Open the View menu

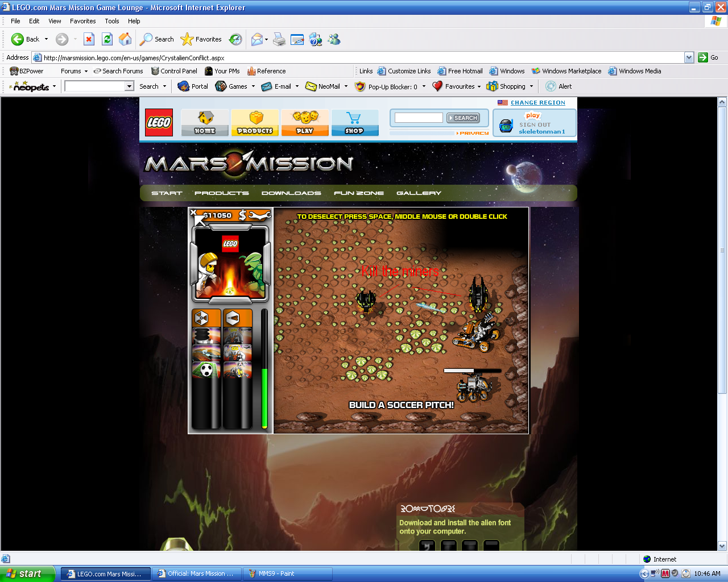coord(55,21)
